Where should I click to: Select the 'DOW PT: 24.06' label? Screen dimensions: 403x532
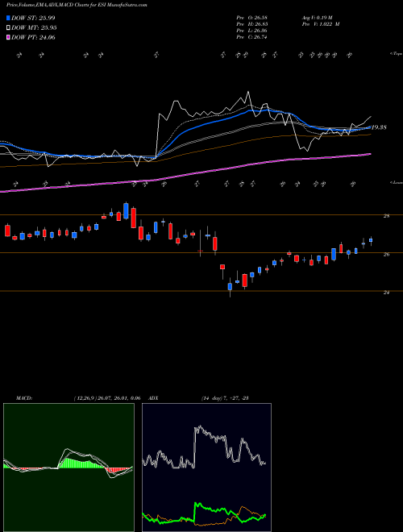point(33,37)
